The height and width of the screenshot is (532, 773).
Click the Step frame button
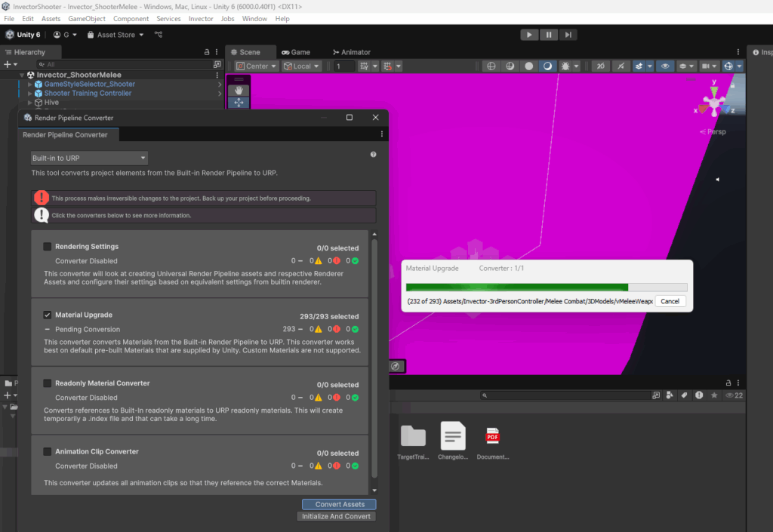point(568,35)
